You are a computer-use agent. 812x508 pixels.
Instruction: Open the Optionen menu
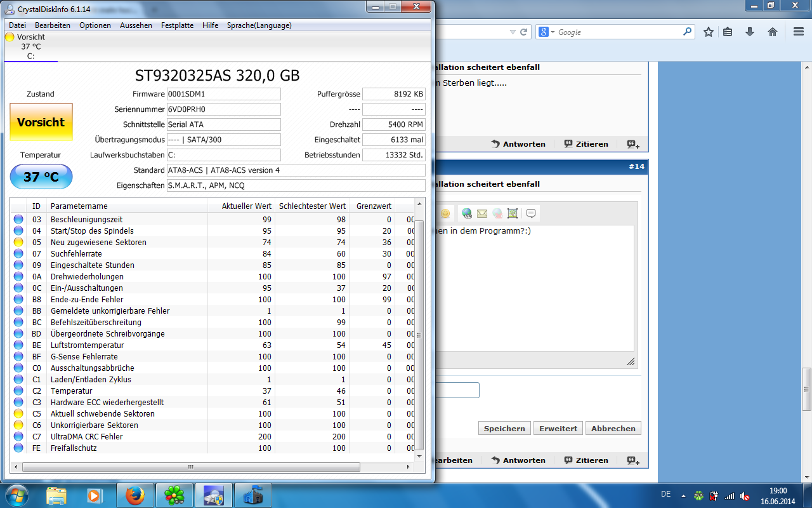point(95,25)
